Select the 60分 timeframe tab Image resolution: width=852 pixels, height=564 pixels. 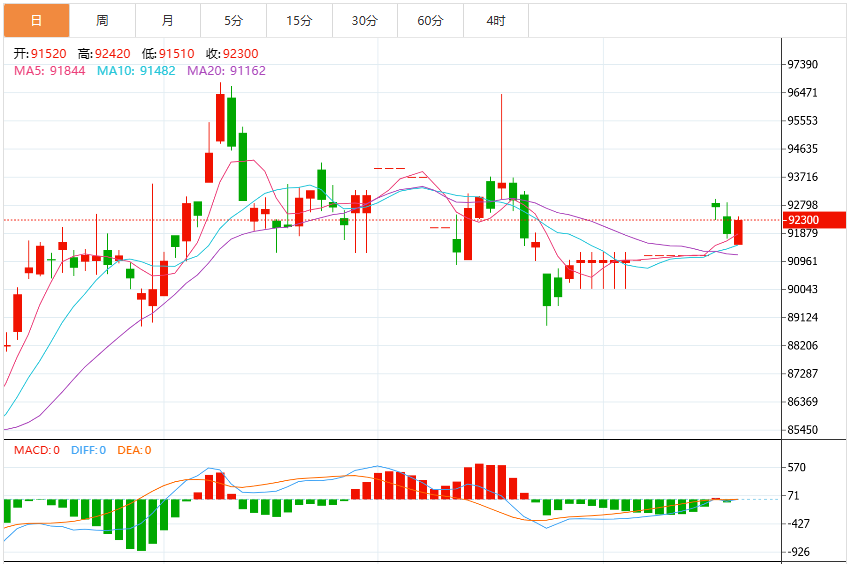click(430, 21)
